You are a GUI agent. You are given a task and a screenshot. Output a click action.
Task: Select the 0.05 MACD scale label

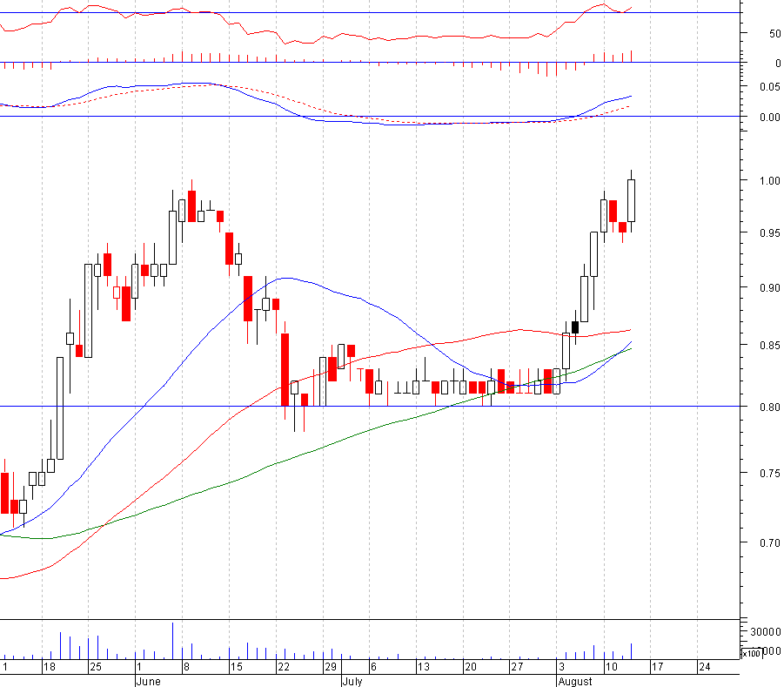pos(769,87)
